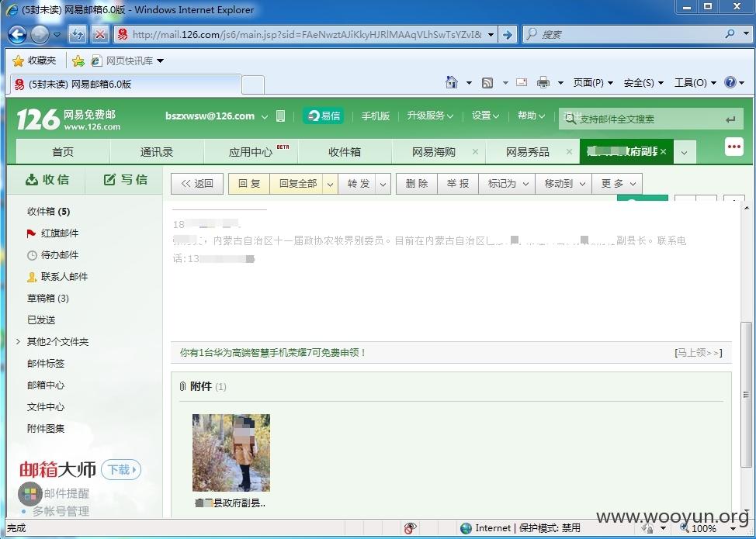Switch to the 网易海购 tab
Screen dimensions: 756x539
pyautogui.click(x=433, y=152)
